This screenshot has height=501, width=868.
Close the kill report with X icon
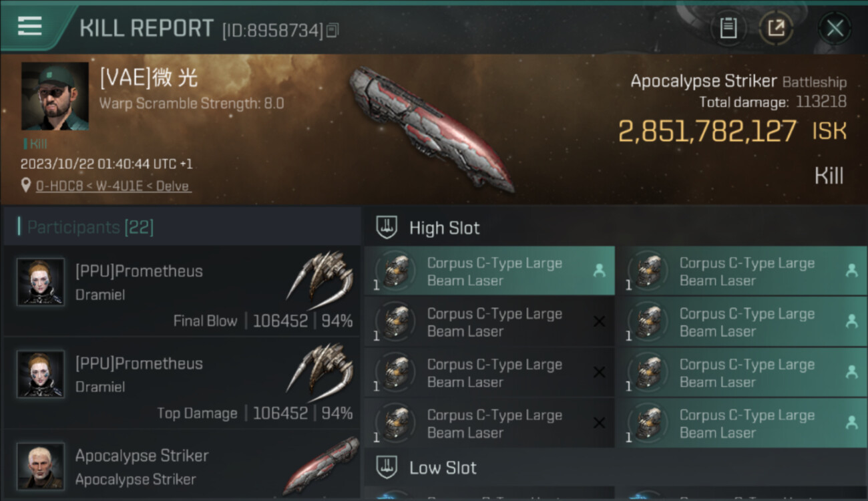tap(835, 29)
